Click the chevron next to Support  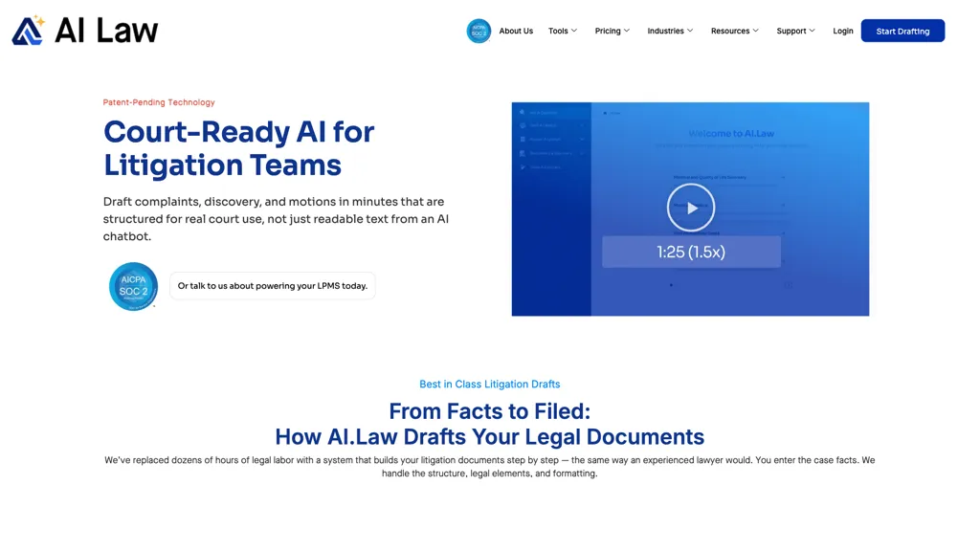[813, 31]
